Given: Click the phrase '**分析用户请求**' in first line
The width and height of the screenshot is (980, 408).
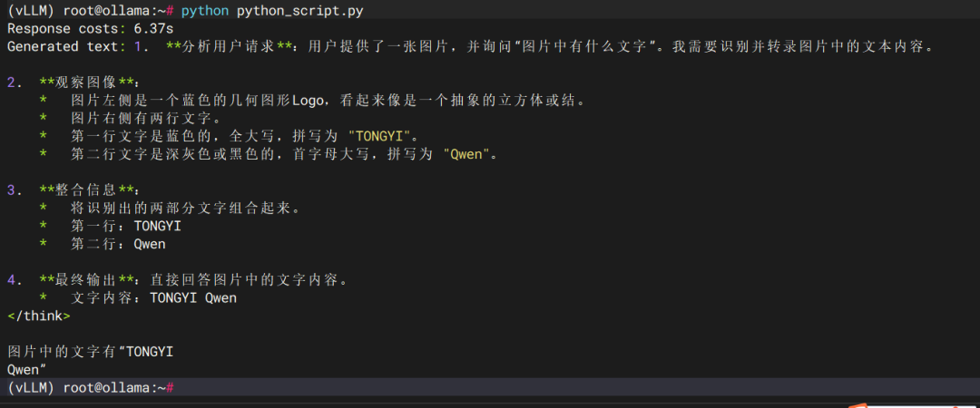Looking at the screenshot, I should coord(230,47).
